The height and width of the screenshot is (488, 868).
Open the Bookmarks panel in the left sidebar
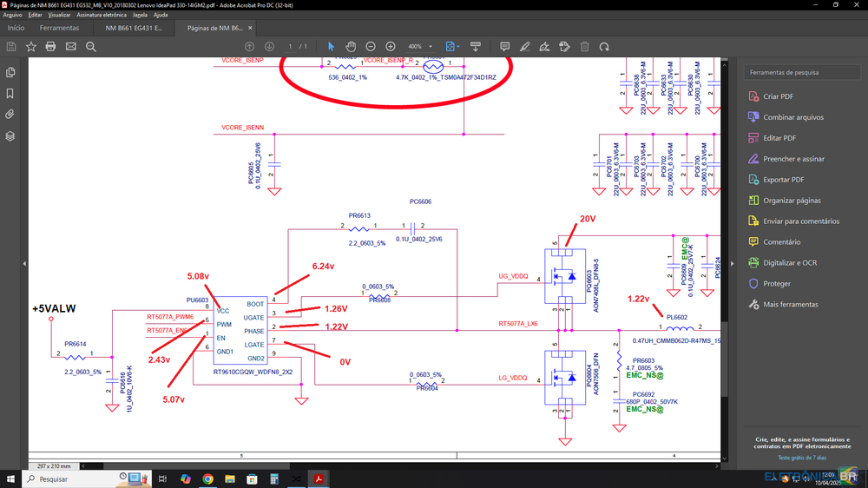coord(10,93)
